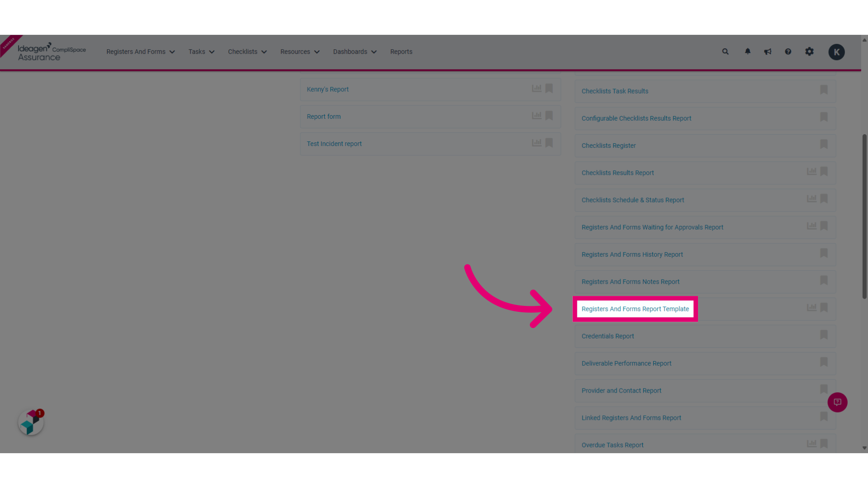Image resolution: width=868 pixels, height=488 pixels.
Task: Open Registers And Forms Notes Report
Action: [x=630, y=282]
